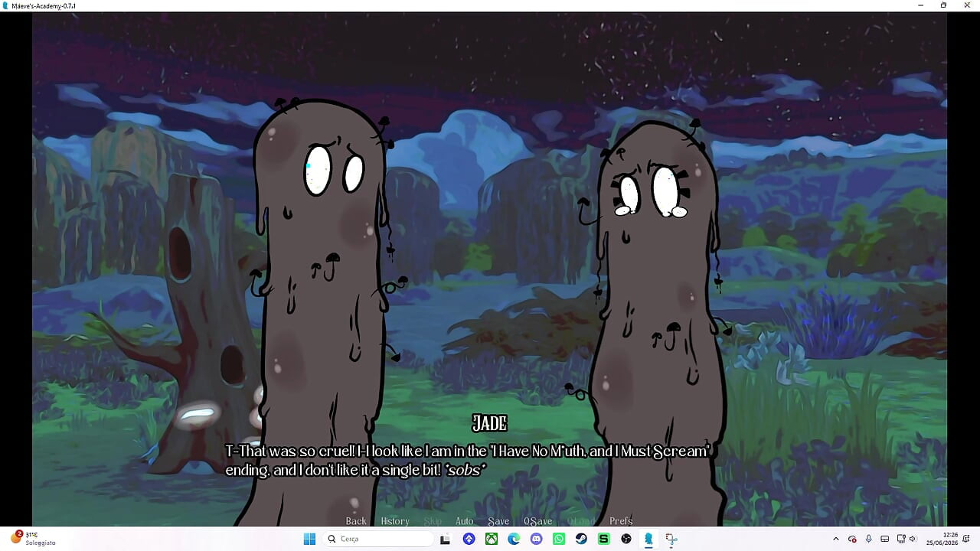The image size is (980, 551).
Task: Quick save with Q.Save
Action: click(537, 521)
